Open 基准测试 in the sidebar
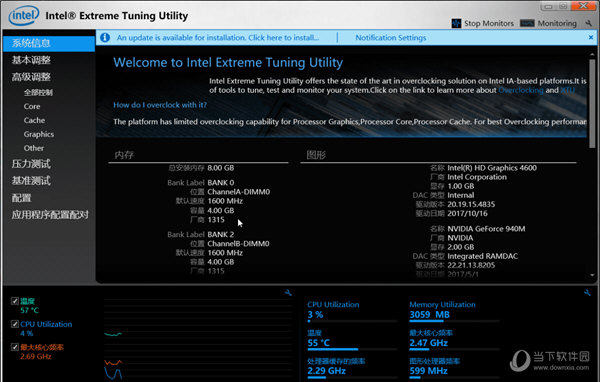 [31, 181]
